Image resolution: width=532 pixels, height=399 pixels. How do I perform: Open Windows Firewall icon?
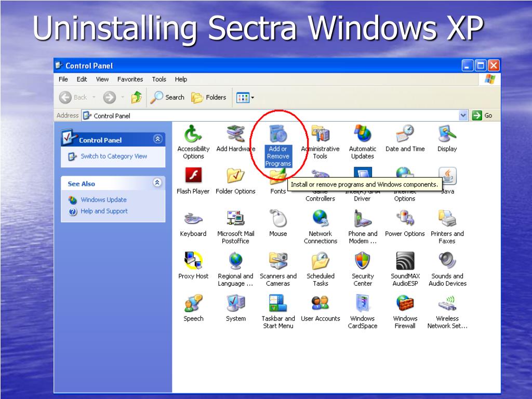(x=405, y=303)
